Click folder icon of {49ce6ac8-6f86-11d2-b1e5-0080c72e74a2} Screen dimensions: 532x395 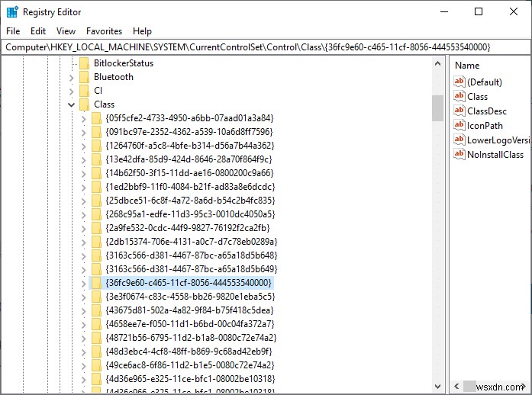click(96, 365)
